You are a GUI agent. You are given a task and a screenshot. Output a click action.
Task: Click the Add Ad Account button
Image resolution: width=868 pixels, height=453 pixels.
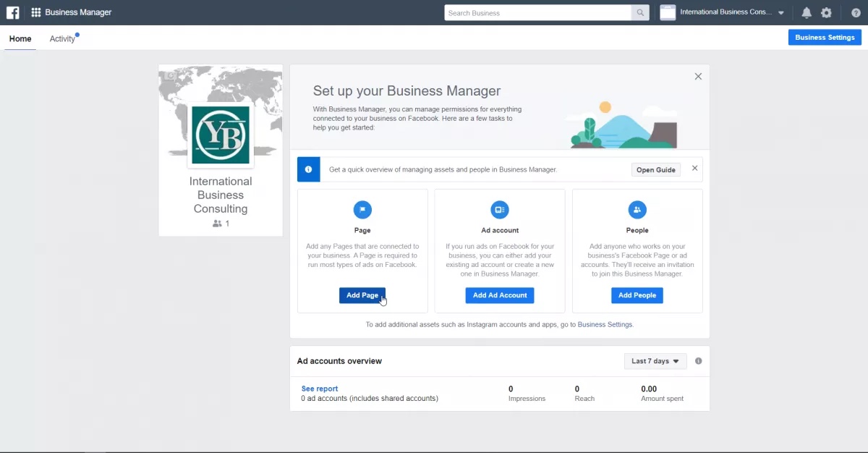tap(500, 295)
